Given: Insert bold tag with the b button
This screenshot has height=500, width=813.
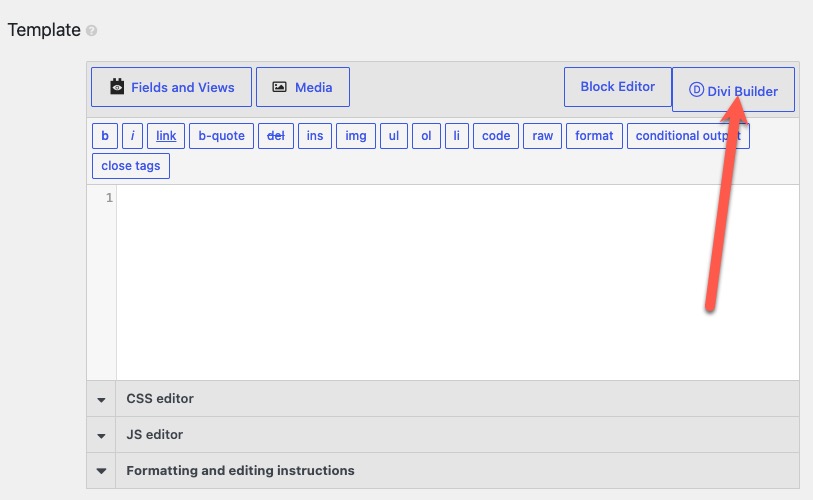Looking at the screenshot, I should pyautogui.click(x=105, y=136).
